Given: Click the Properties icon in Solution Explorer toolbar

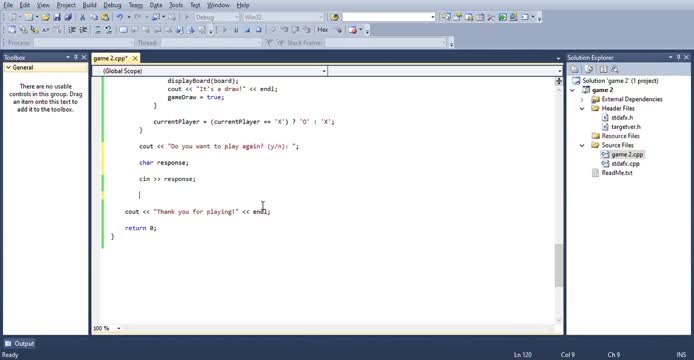Looking at the screenshot, I should [x=574, y=69].
